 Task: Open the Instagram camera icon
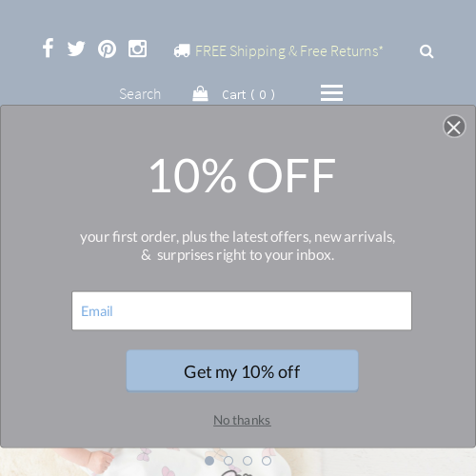click(x=137, y=49)
